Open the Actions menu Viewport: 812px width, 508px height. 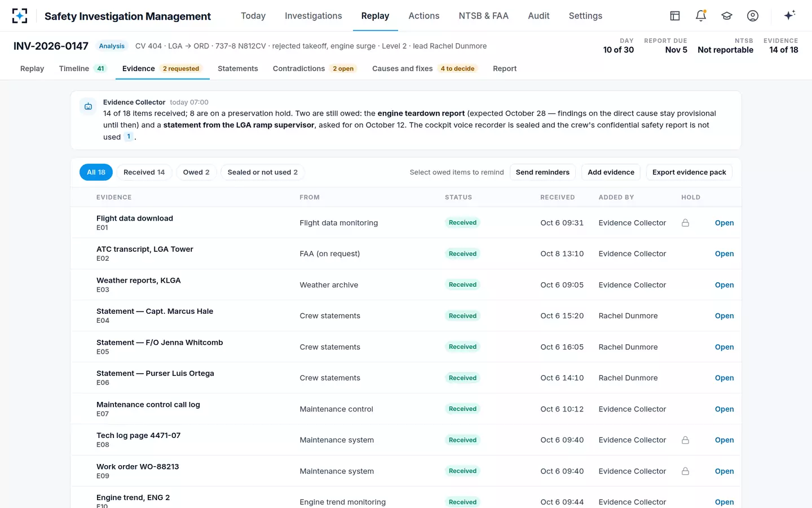[x=424, y=16]
